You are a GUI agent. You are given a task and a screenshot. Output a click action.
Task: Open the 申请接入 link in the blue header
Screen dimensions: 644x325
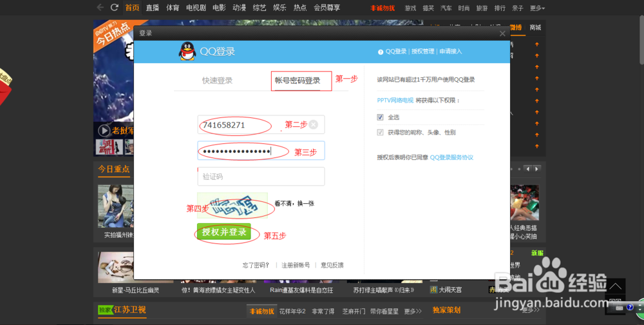point(451,52)
